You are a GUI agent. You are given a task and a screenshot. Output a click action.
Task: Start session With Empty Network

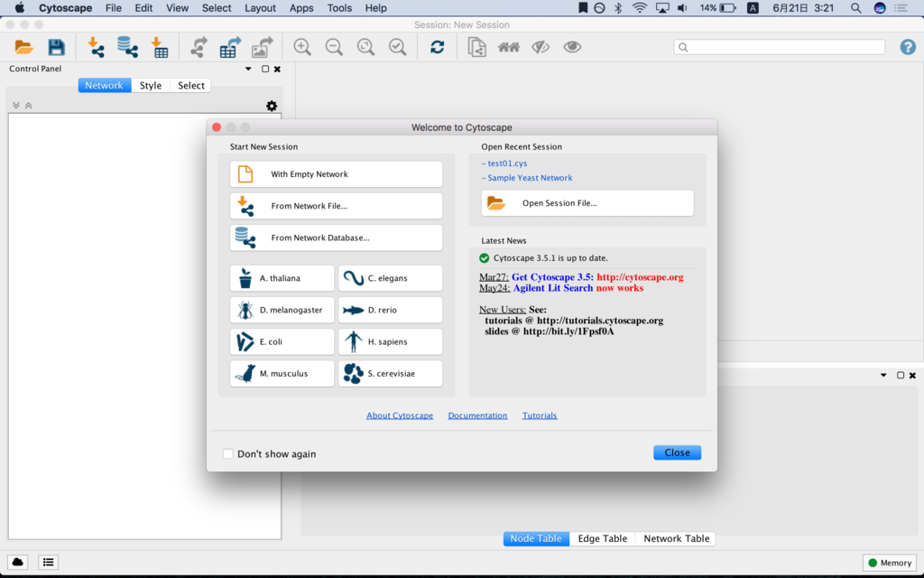tap(336, 174)
